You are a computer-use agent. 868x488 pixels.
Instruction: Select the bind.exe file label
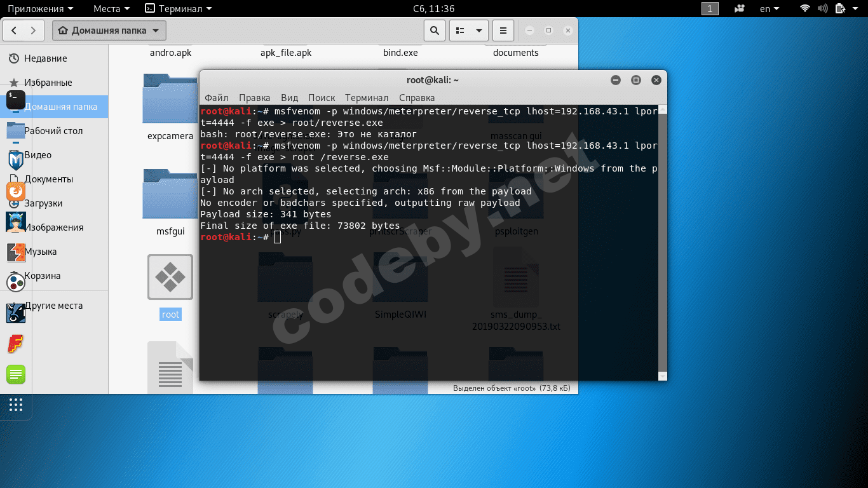tap(400, 53)
